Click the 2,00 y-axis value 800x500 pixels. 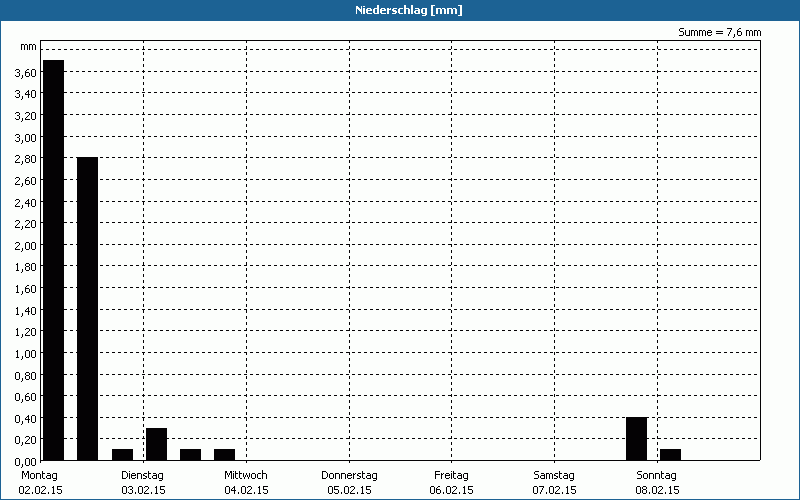pyautogui.click(x=26, y=245)
